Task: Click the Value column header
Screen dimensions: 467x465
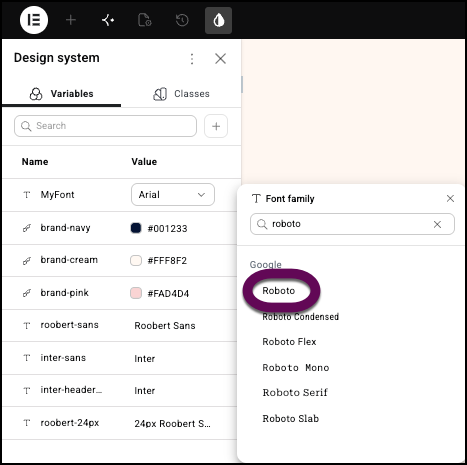Action: coord(144,162)
